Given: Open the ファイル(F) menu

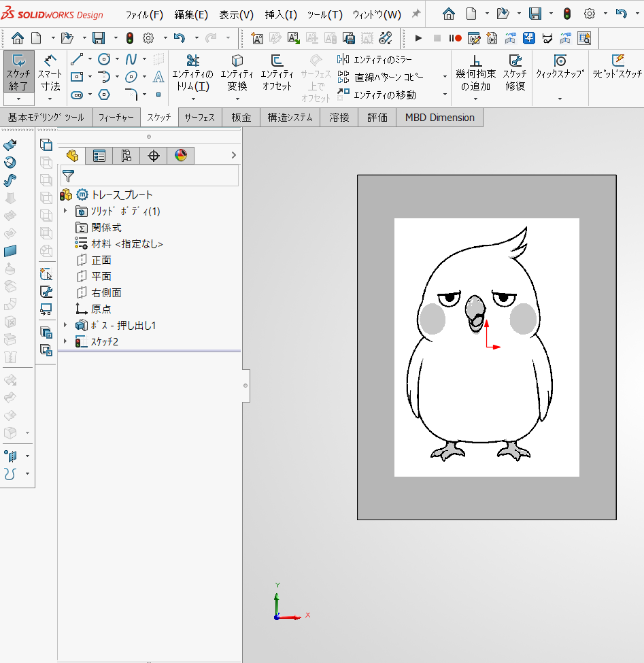Looking at the screenshot, I should [x=144, y=15].
